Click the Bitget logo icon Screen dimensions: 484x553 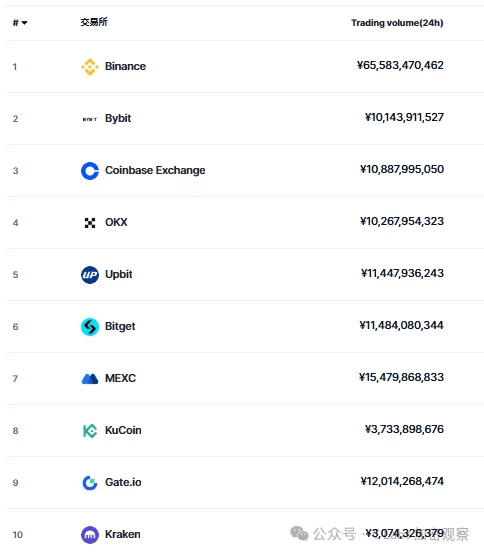[90, 327]
